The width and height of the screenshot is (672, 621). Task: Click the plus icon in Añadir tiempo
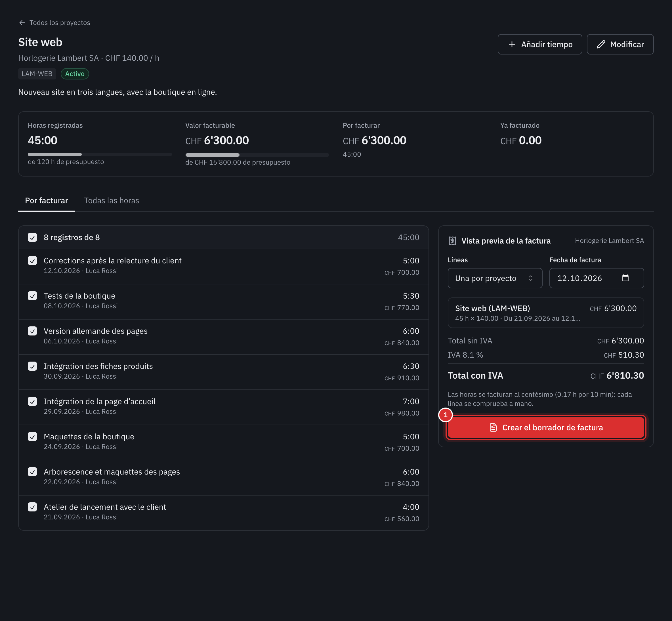[512, 44]
